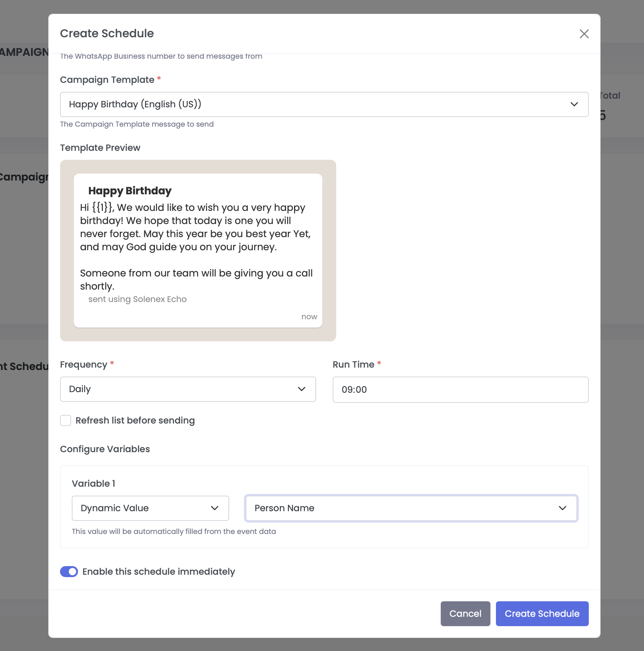Disable the 'Enable this schedule immediately' toggle
The image size is (644, 651).
pyautogui.click(x=69, y=572)
